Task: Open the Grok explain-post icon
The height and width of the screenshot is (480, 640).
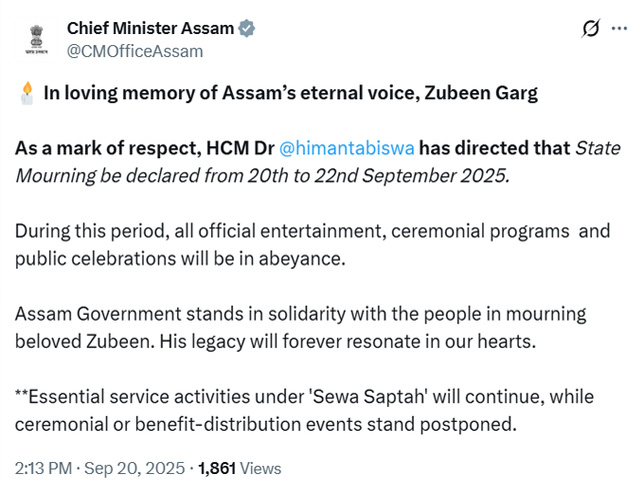Action: (591, 29)
